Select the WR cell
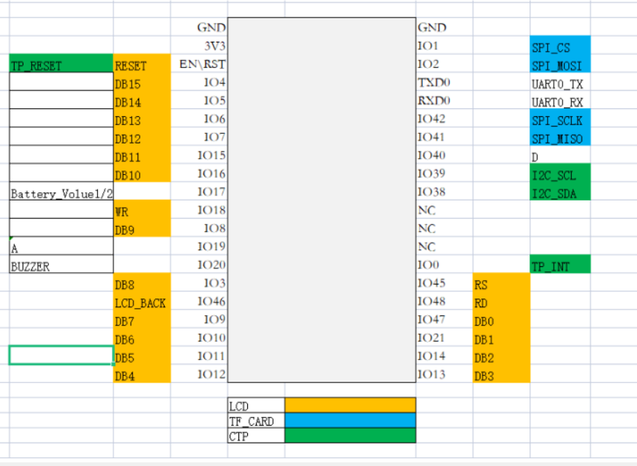The image size is (637, 466). [x=142, y=210]
